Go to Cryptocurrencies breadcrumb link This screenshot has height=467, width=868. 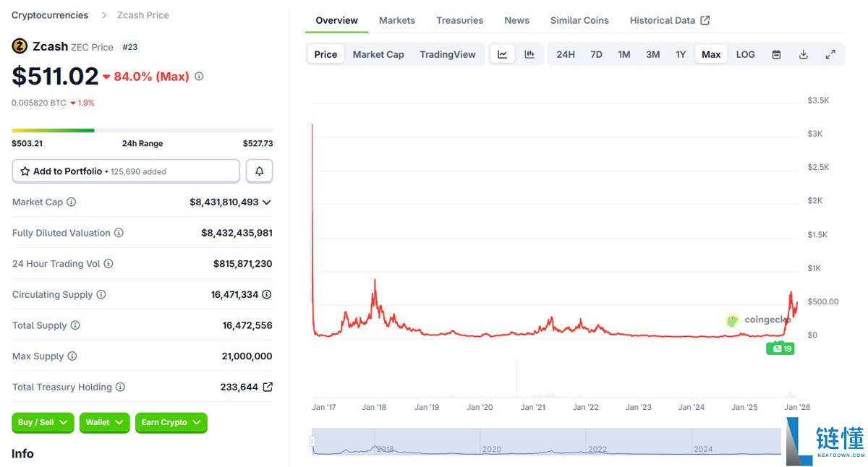[50, 15]
